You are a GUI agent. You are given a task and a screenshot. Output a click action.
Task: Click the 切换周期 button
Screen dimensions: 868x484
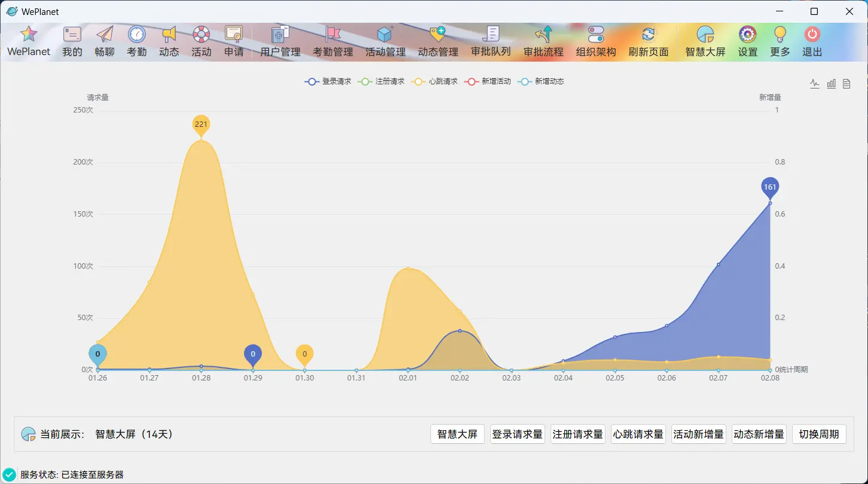[x=819, y=434]
